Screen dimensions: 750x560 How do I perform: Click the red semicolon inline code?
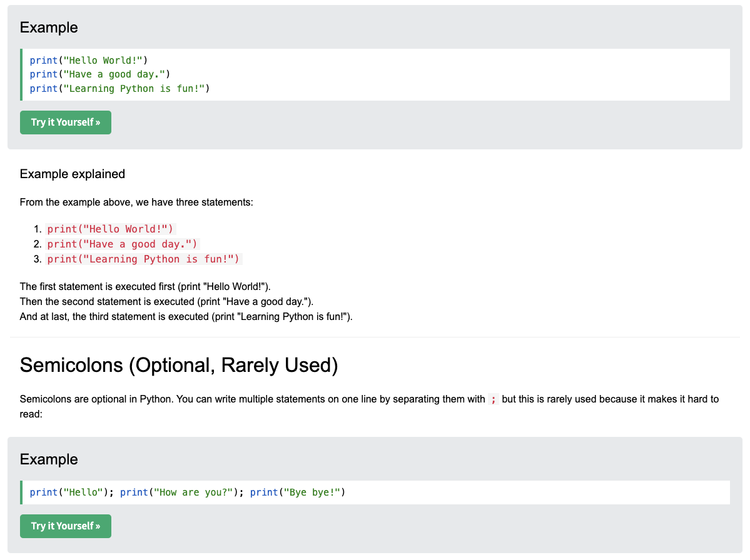493,399
